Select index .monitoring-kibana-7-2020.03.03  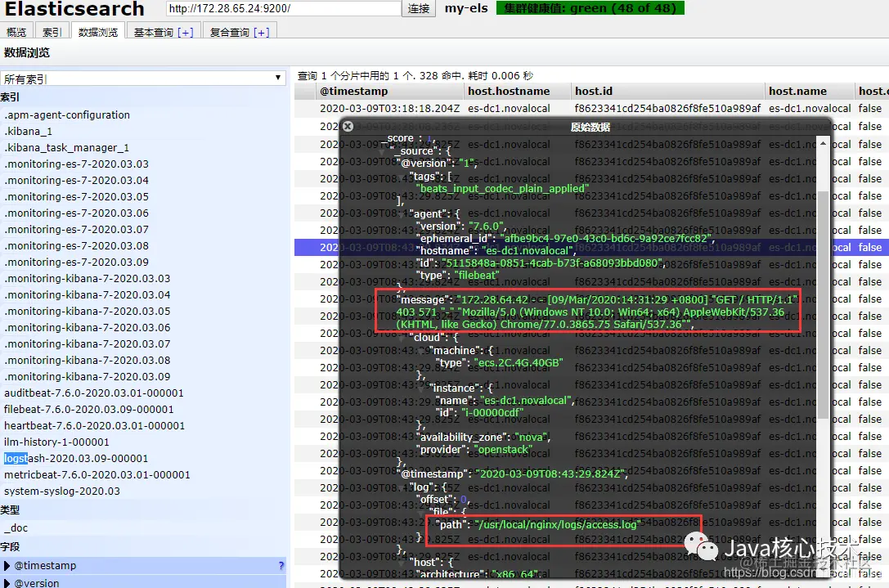88,279
